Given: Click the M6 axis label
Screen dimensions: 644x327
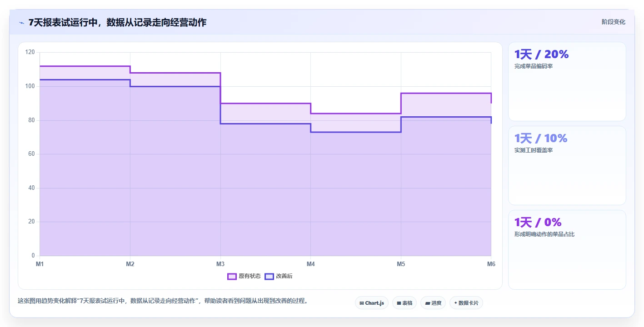Looking at the screenshot, I should (x=491, y=264).
